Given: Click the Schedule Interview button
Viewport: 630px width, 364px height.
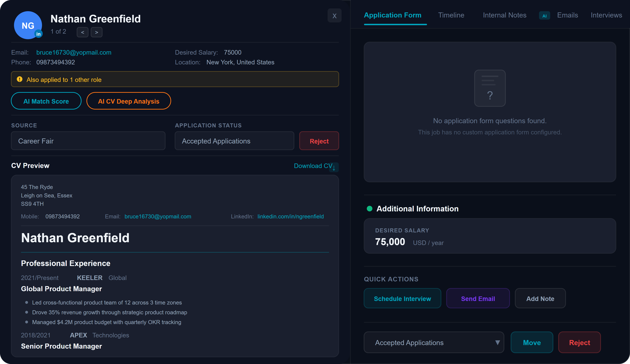Looking at the screenshot, I should click(402, 298).
